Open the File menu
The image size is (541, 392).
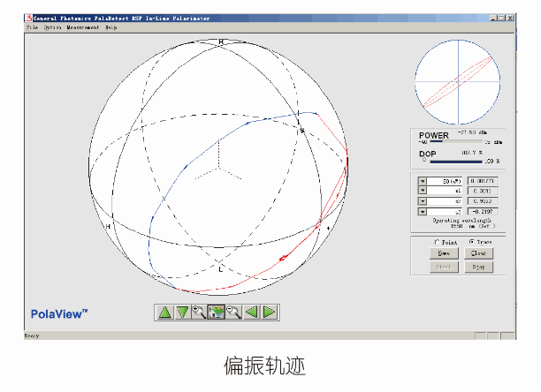32,27
